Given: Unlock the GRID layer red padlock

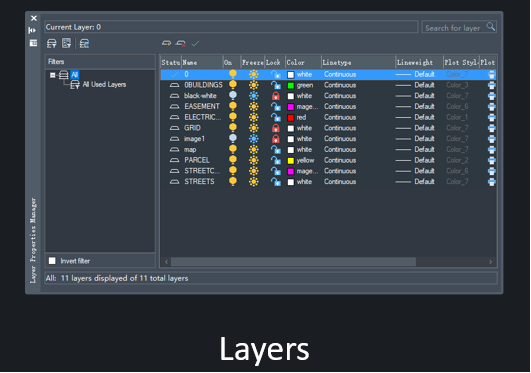Looking at the screenshot, I should pyautogui.click(x=276, y=128).
